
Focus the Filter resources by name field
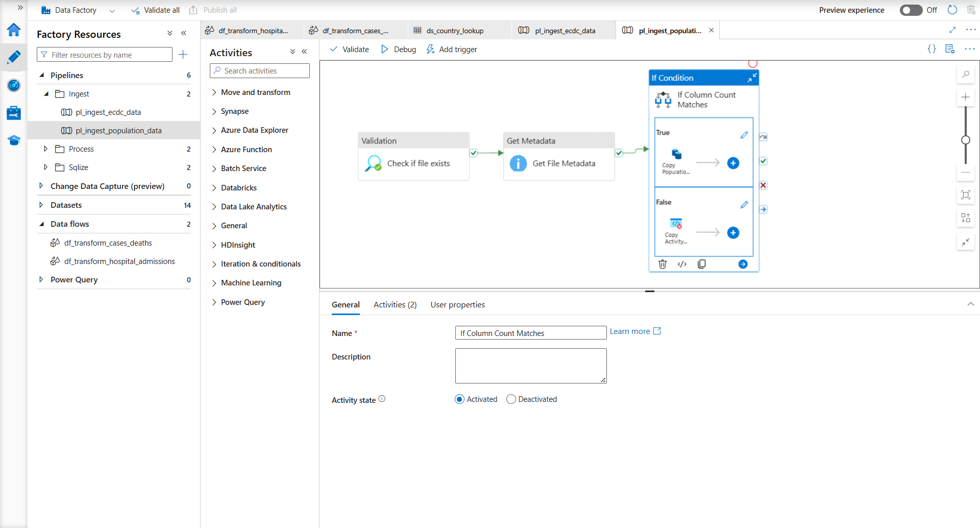point(105,55)
